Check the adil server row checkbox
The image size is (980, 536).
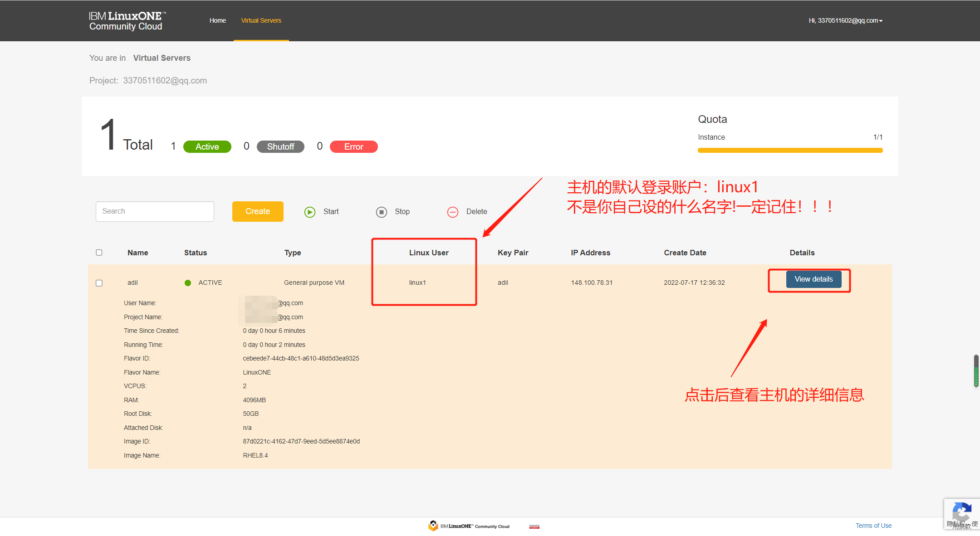(x=99, y=283)
